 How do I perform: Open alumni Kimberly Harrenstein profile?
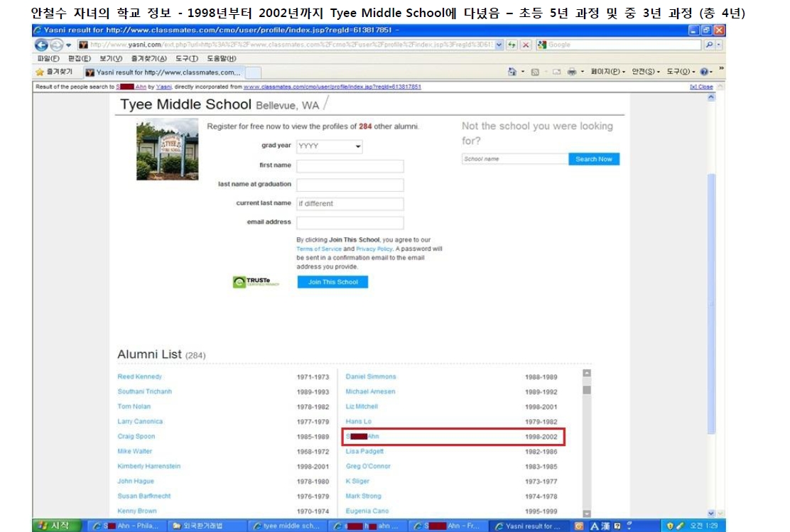(148, 466)
